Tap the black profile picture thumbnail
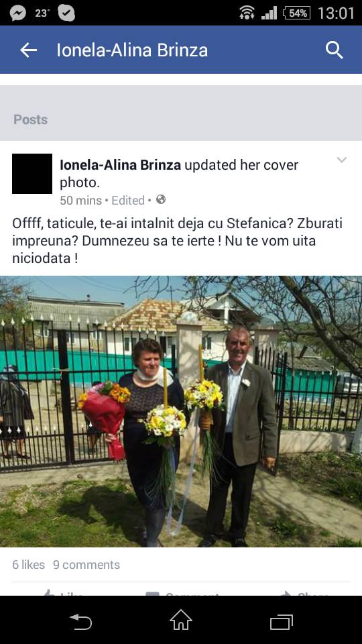Screen dimensions: 362x644 point(32,174)
